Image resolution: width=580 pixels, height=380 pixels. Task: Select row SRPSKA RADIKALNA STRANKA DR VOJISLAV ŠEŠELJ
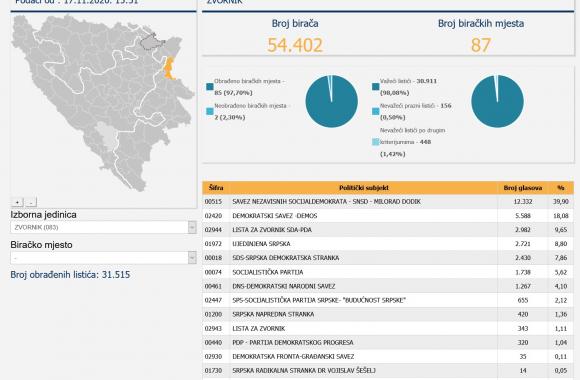click(x=388, y=370)
